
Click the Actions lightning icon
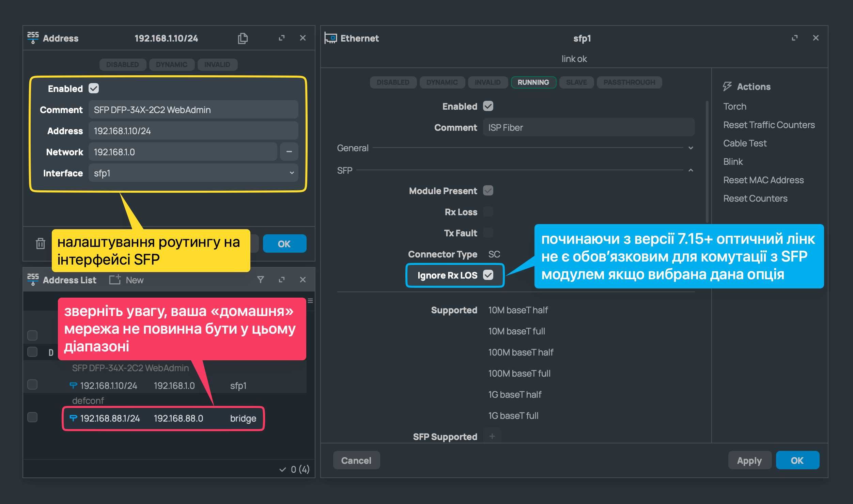click(x=727, y=86)
